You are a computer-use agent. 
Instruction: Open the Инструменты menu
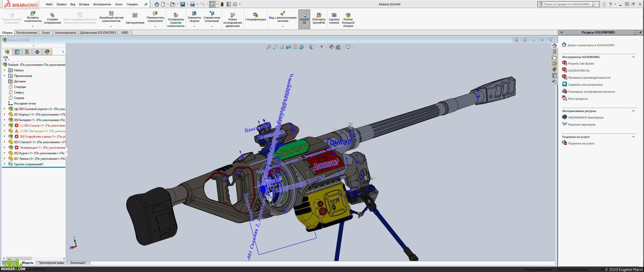[102, 4]
